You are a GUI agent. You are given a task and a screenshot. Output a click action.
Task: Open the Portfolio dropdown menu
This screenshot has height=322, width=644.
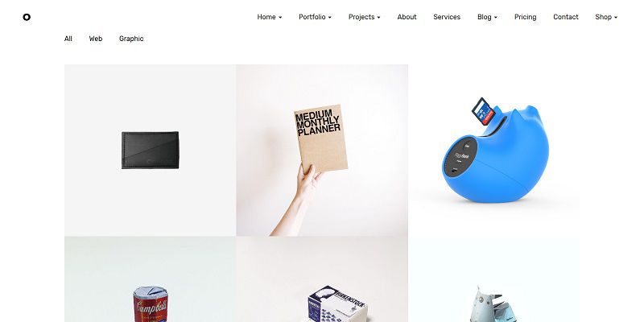(315, 17)
